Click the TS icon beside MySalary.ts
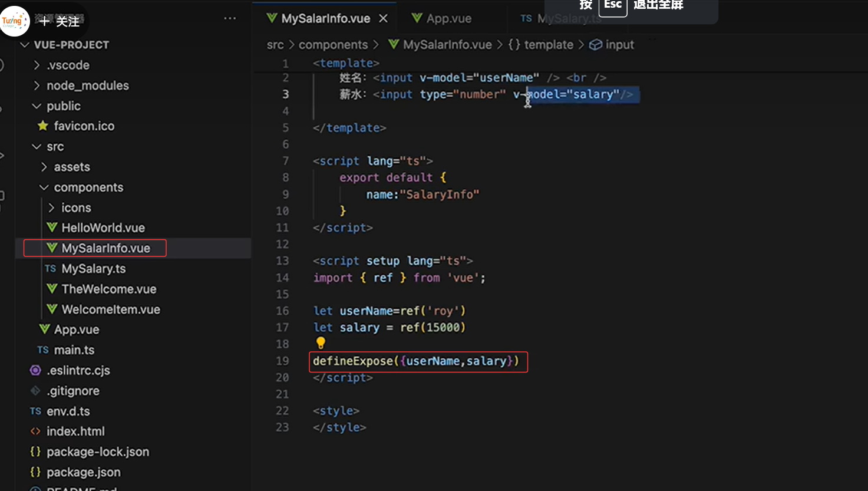 51,269
